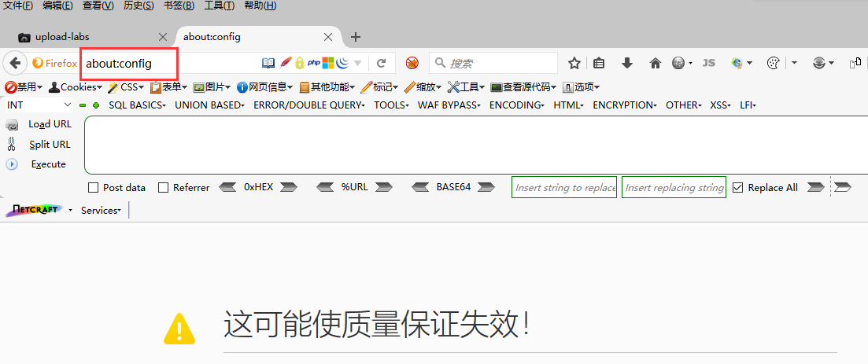This screenshot has width=868, height=364.
Task: Open the Netcraft Services dropdown
Action: coord(101,210)
